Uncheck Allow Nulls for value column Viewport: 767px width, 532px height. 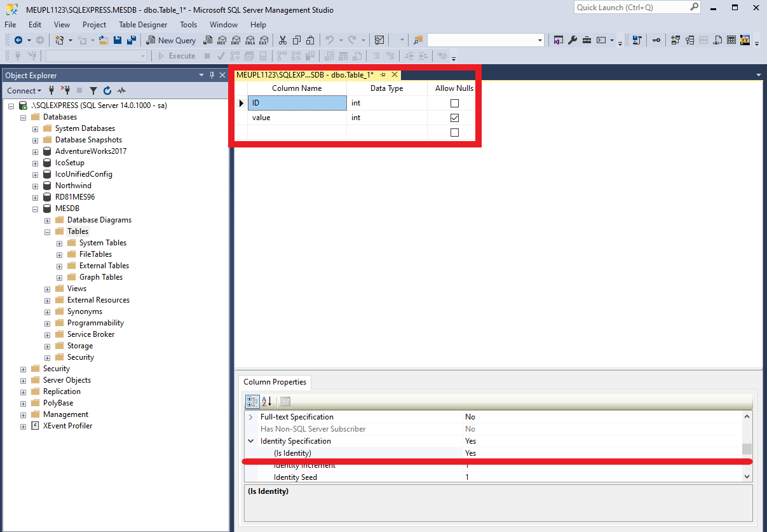point(454,118)
